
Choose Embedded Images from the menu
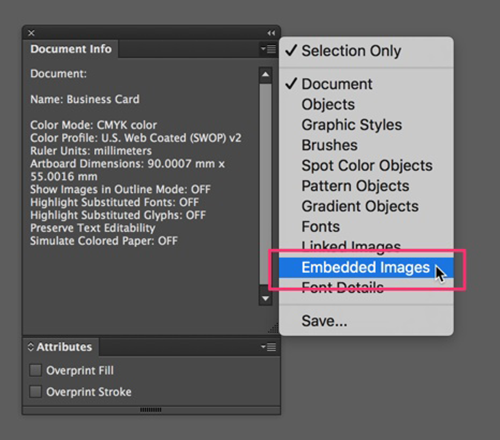[x=366, y=267]
